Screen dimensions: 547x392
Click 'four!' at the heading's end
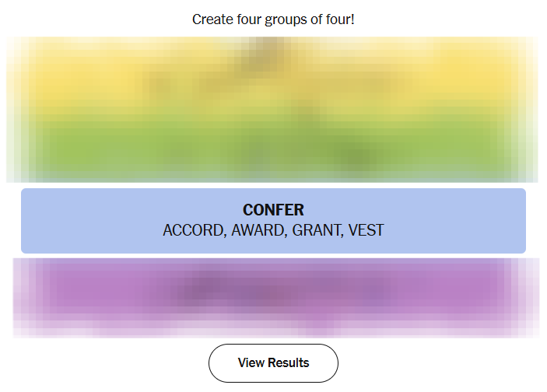tap(339, 19)
